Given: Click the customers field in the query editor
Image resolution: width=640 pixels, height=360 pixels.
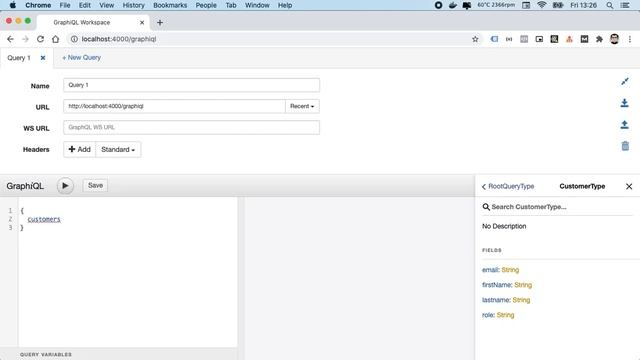Looking at the screenshot, I should pyautogui.click(x=44, y=219).
